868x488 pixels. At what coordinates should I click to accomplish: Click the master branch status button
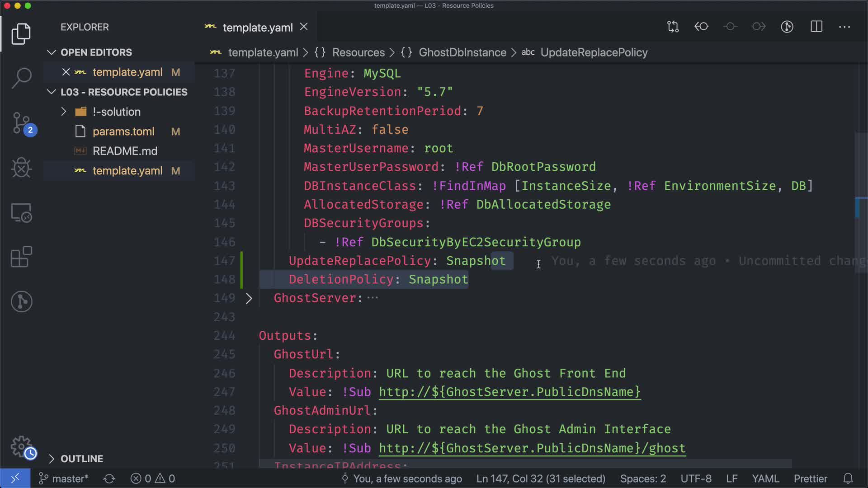[64, 479]
